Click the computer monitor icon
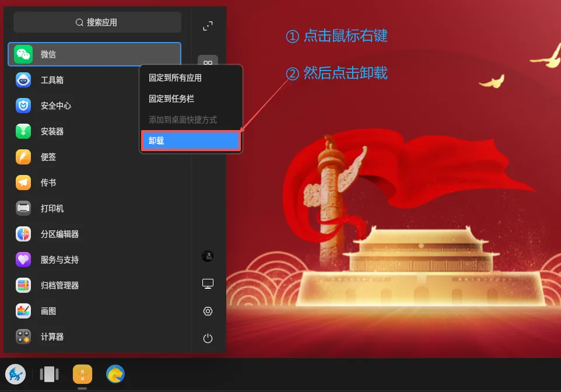This screenshot has height=392, width=561. tap(208, 284)
